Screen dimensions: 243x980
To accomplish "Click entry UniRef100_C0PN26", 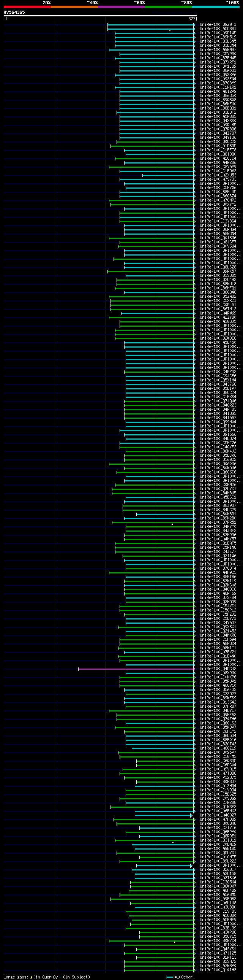I will pos(218,485).
